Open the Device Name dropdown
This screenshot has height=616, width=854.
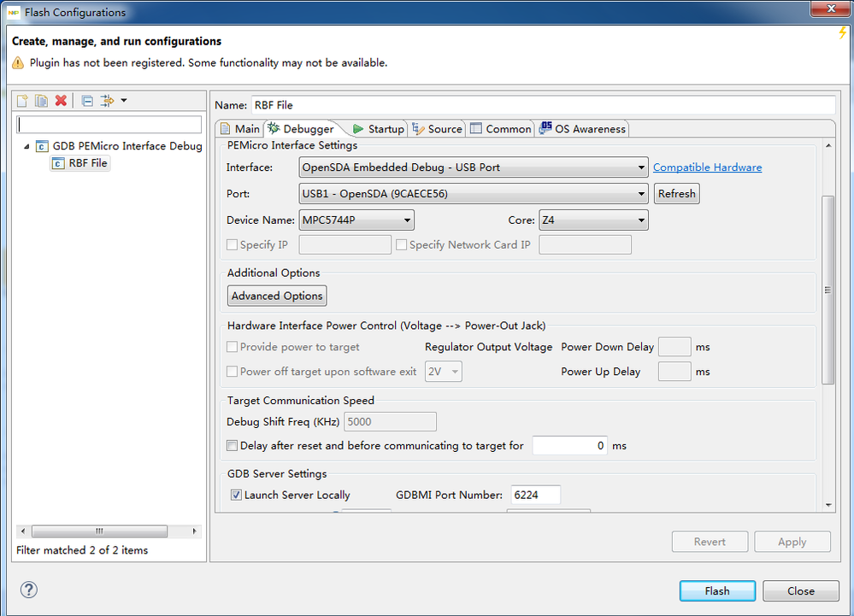click(x=356, y=220)
